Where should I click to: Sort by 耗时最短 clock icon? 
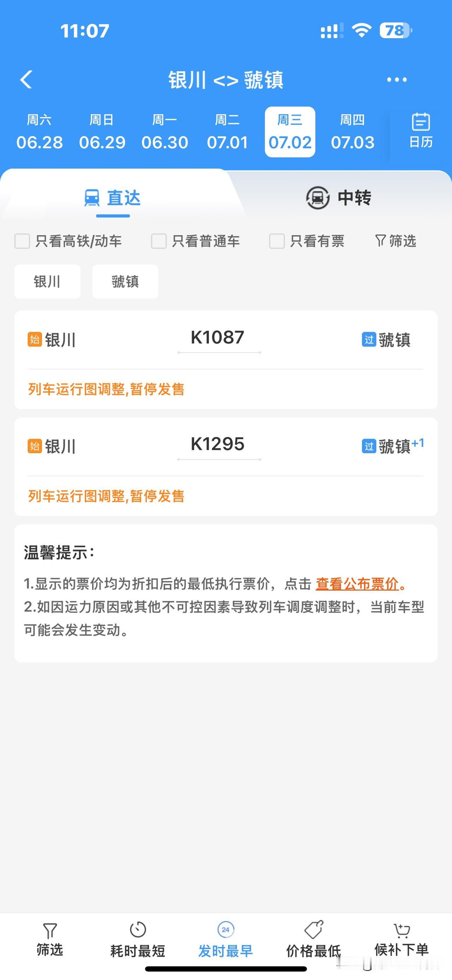(138, 929)
